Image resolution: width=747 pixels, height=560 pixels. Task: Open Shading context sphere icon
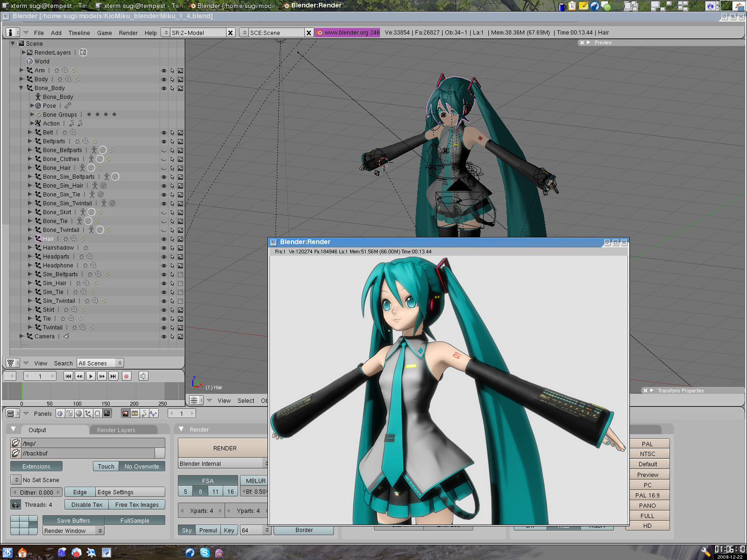78,413
